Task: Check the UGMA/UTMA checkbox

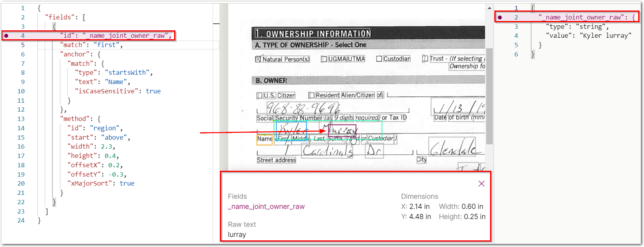Action: coord(324,59)
